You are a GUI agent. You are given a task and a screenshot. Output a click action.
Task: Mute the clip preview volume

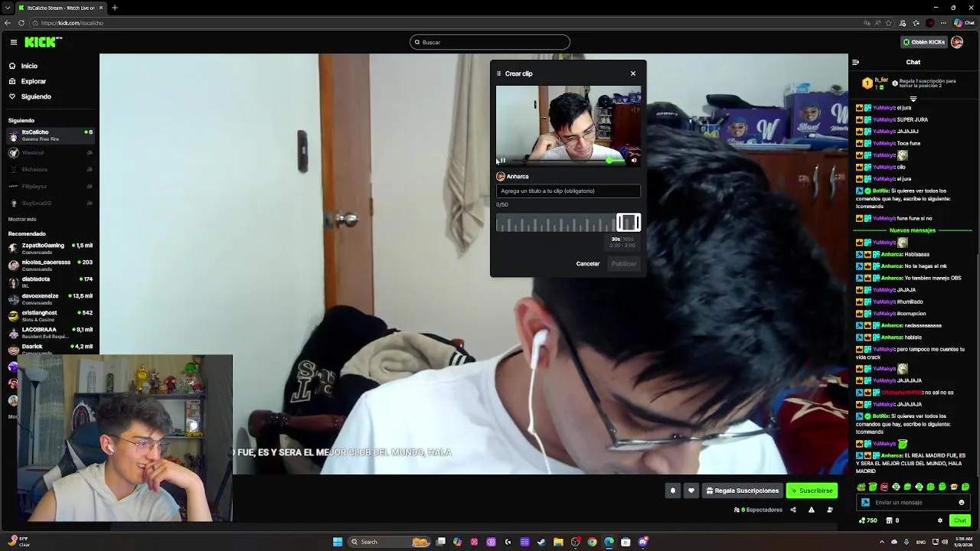click(634, 161)
